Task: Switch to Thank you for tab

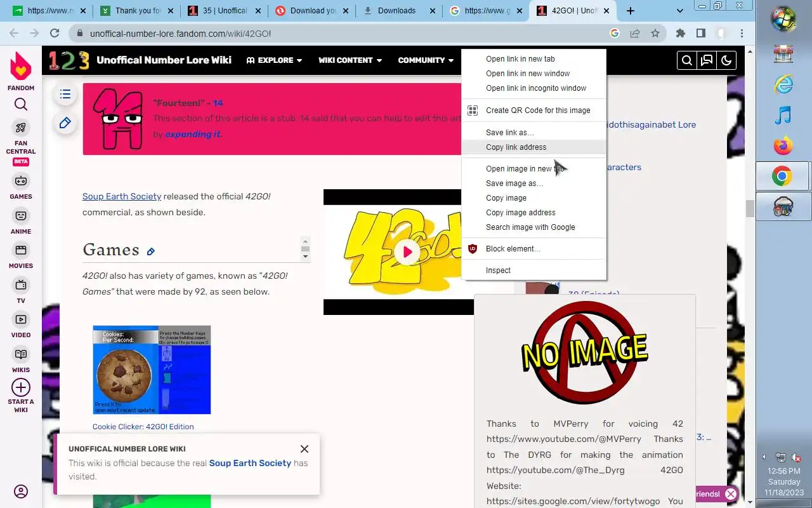Action: 136,11
